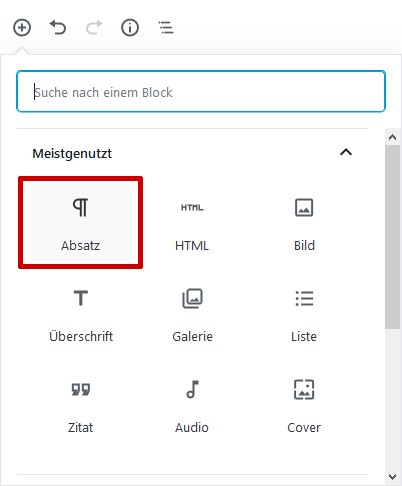This screenshot has width=402, height=486.
Task: Click the redo arrow icon
Action: pyautogui.click(x=94, y=27)
